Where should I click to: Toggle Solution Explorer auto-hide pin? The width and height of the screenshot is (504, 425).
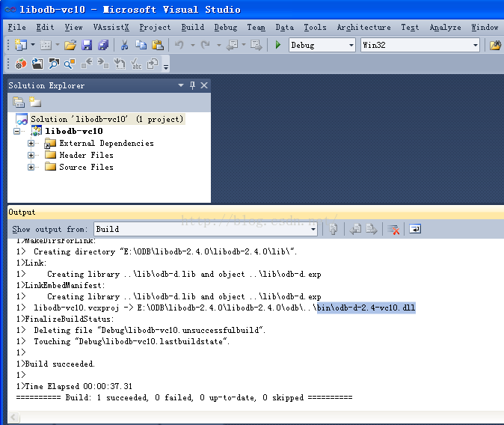click(192, 85)
